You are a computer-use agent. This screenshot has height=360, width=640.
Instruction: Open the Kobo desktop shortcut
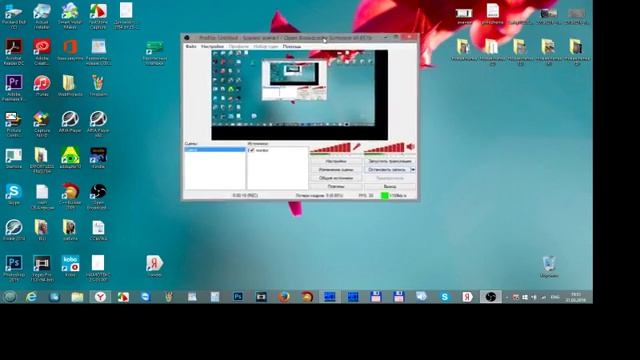tap(70, 266)
